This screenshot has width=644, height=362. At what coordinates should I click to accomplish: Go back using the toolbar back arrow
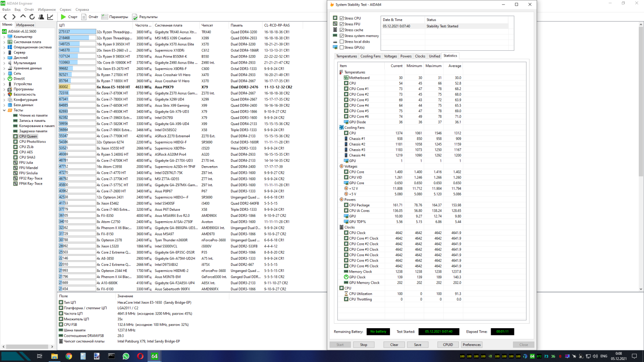pyautogui.click(x=5, y=17)
